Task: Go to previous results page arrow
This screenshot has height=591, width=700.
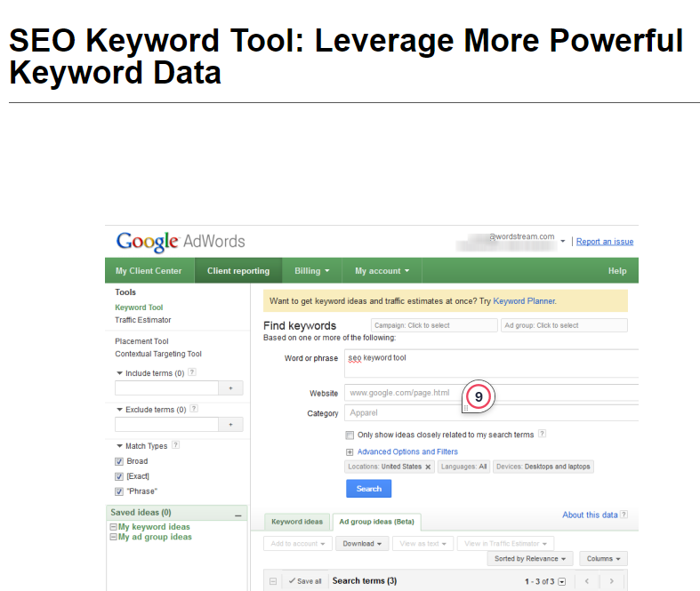Action: [x=587, y=580]
